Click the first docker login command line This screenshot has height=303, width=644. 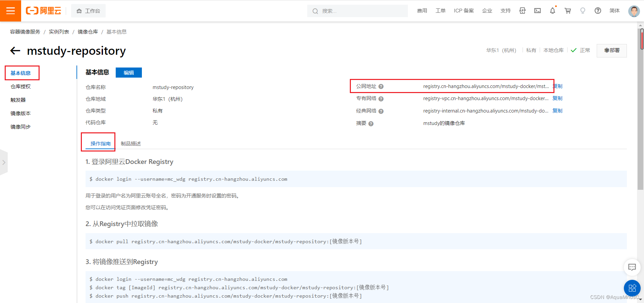[x=188, y=179]
